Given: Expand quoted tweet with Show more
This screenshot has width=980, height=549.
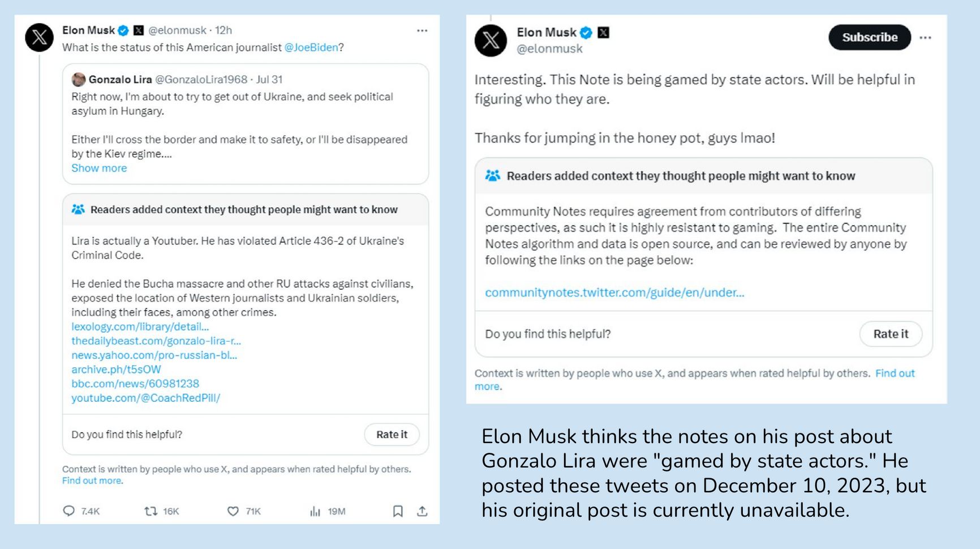Looking at the screenshot, I should (99, 168).
